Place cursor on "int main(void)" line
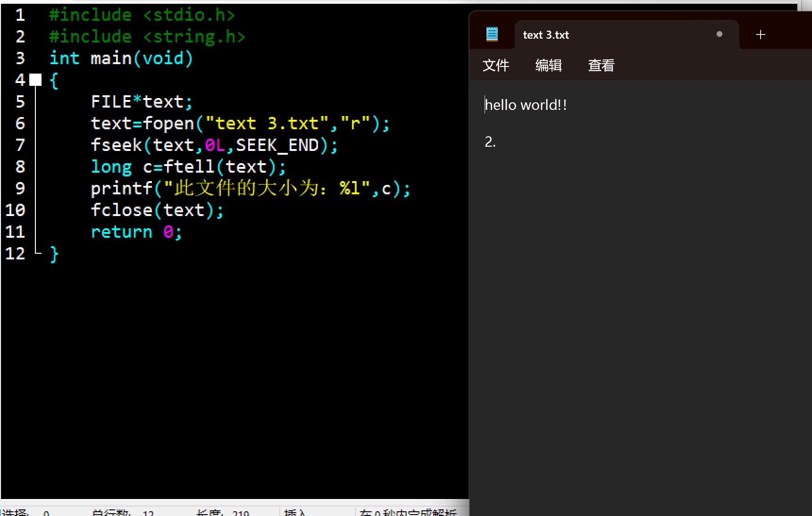Viewport: 812px width, 516px height. click(121, 58)
